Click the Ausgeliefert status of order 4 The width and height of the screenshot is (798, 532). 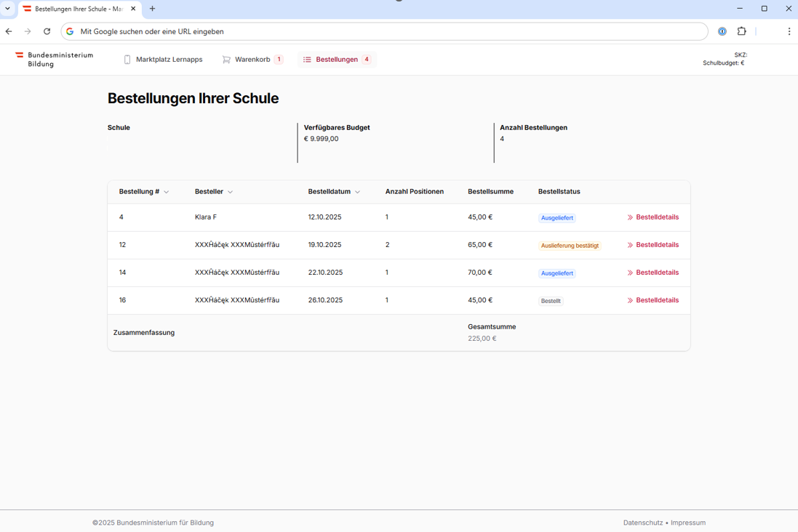[556, 218]
